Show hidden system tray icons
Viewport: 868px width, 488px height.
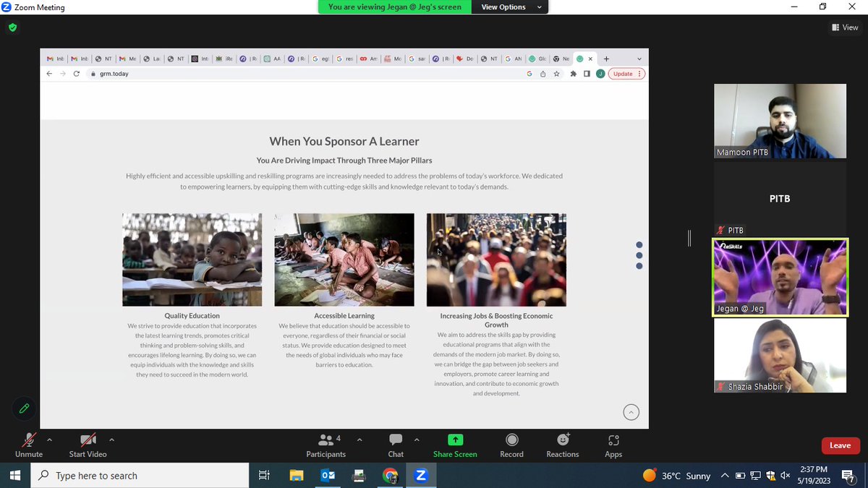pos(725,476)
